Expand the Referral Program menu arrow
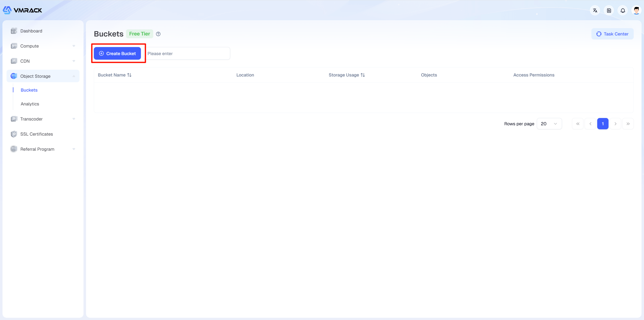 coord(74,149)
